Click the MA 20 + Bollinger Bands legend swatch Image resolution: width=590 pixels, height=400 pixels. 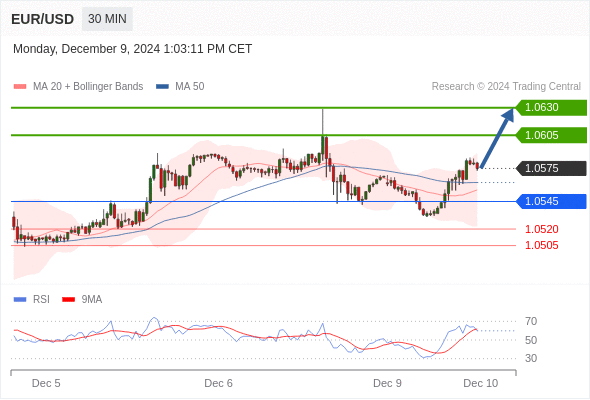click(20, 87)
